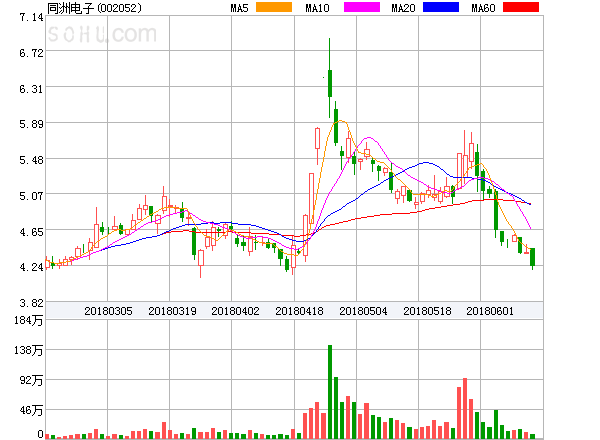The height and width of the screenshot is (440, 600).
Task: Click the blue MA20 legend swatch
Action: click(441, 7)
